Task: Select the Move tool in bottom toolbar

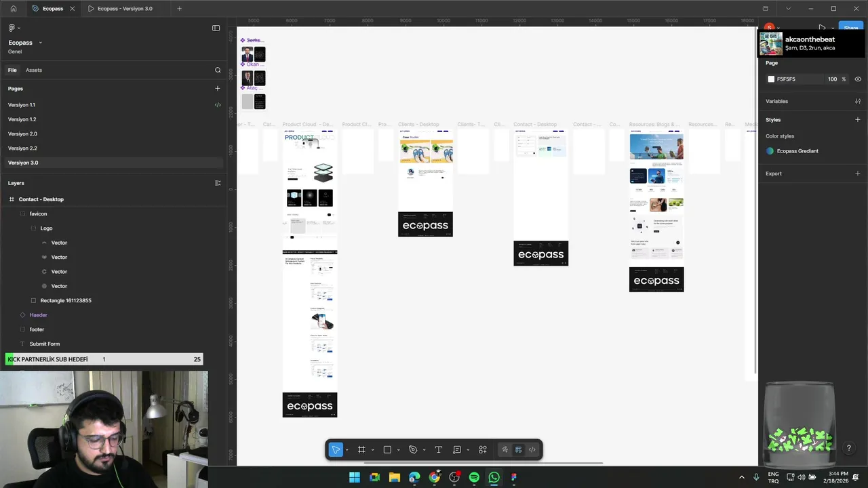Action: pyautogui.click(x=336, y=449)
